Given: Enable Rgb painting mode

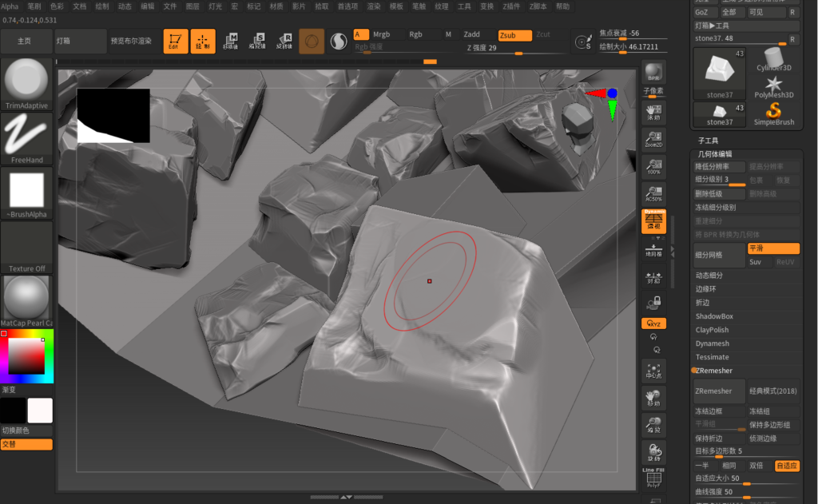Looking at the screenshot, I should 415,34.
